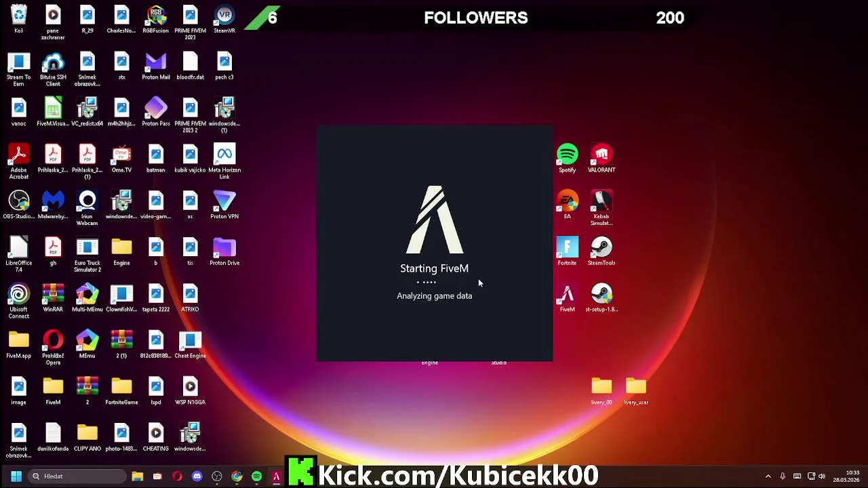Open the Proton Drive desktop shortcut

point(224,251)
